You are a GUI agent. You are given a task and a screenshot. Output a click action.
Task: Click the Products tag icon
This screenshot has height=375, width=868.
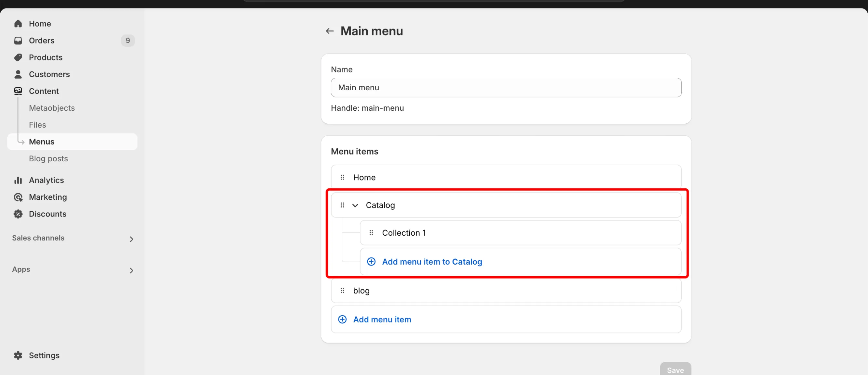(x=18, y=57)
